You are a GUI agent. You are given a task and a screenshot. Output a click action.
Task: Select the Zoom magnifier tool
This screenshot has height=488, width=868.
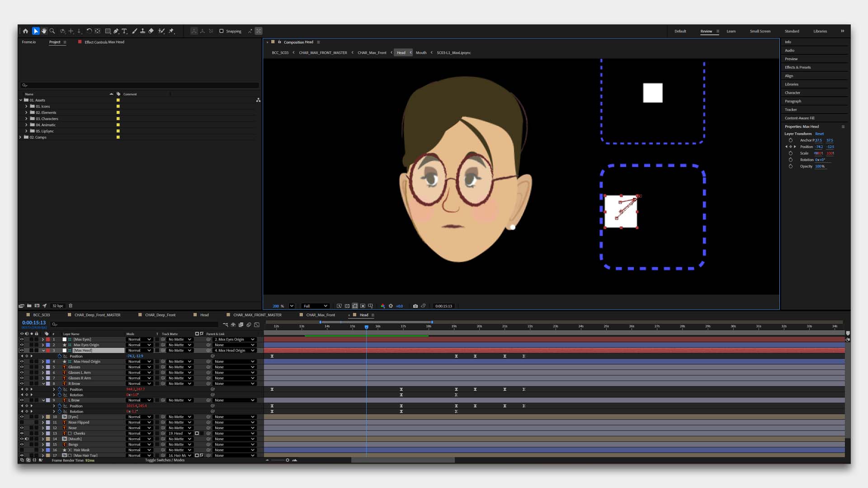point(52,31)
